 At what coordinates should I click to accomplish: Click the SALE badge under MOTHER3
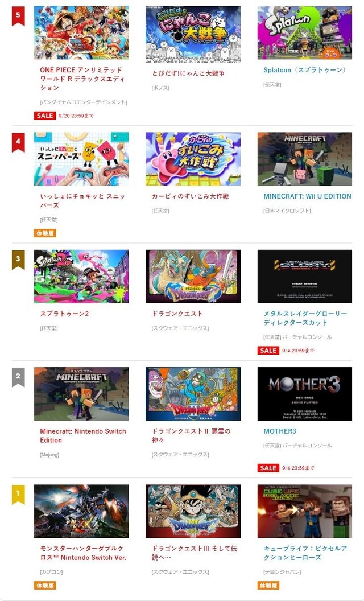(268, 468)
